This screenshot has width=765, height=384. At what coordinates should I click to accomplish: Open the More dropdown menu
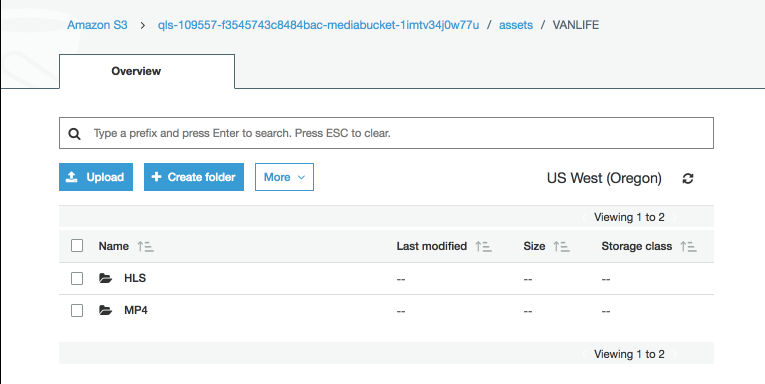pos(284,177)
